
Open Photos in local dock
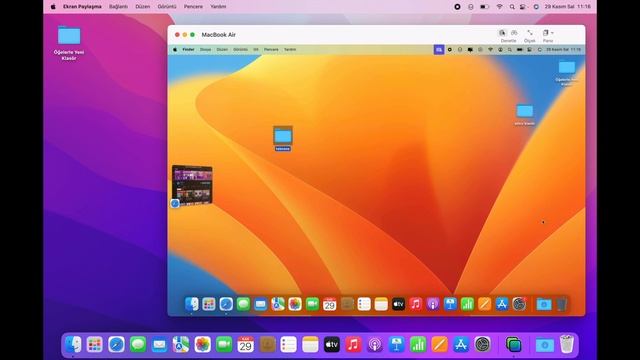[x=202, y=345]
